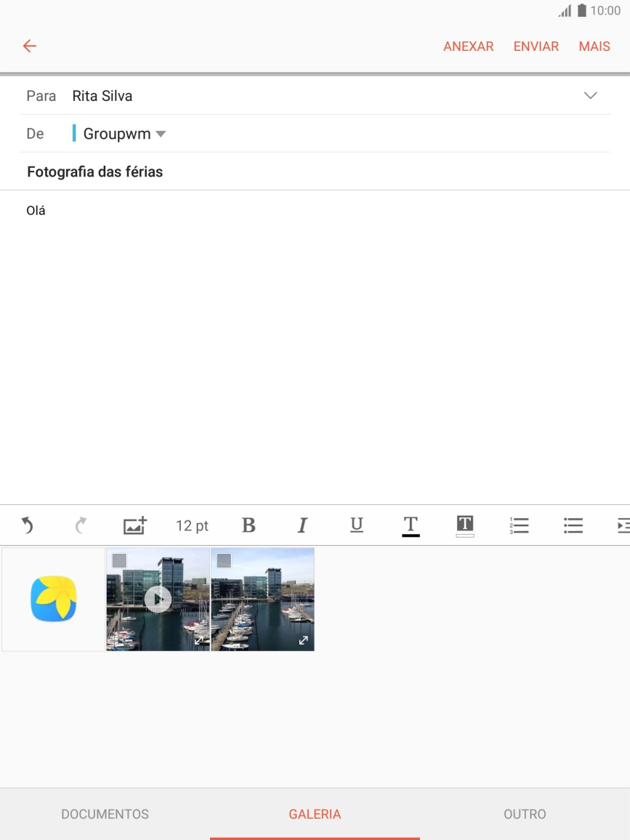Viewport: 630px width, 840px height.
Task: Toggle bold text formatting
Action: [x=249, y=525]
